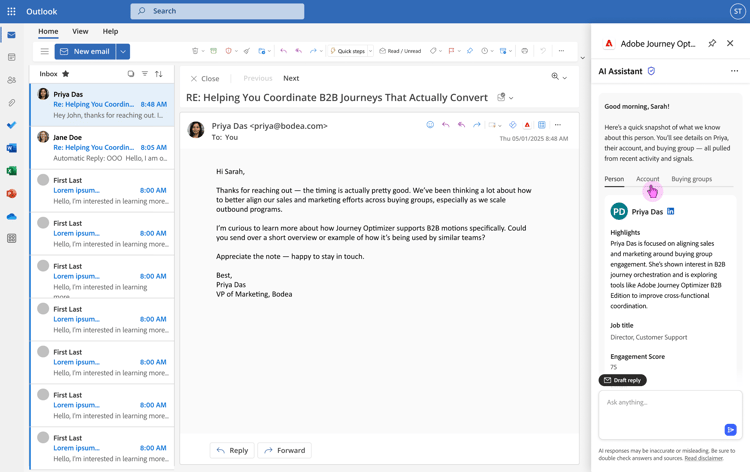Click the Filter icon above message list
Viewport: 750px width, 472px height.
[144, 74]
